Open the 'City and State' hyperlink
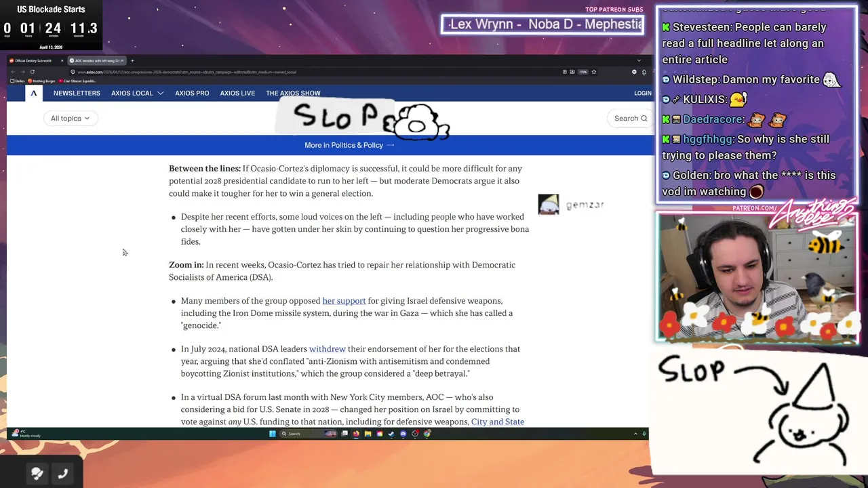868x488 pixels. pyautogui.click(x=498, y=422)
